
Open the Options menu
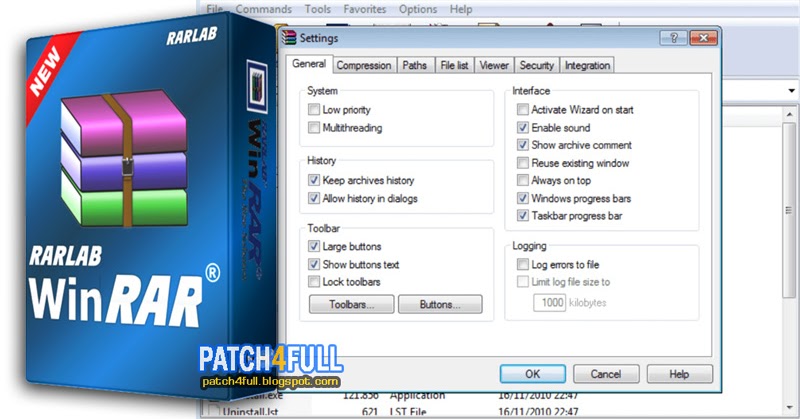pyautogui.click(x=418, y=9)
